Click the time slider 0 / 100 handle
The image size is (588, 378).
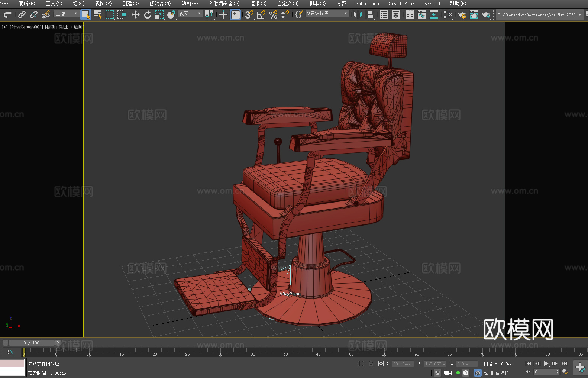click(x=32, y=343)
